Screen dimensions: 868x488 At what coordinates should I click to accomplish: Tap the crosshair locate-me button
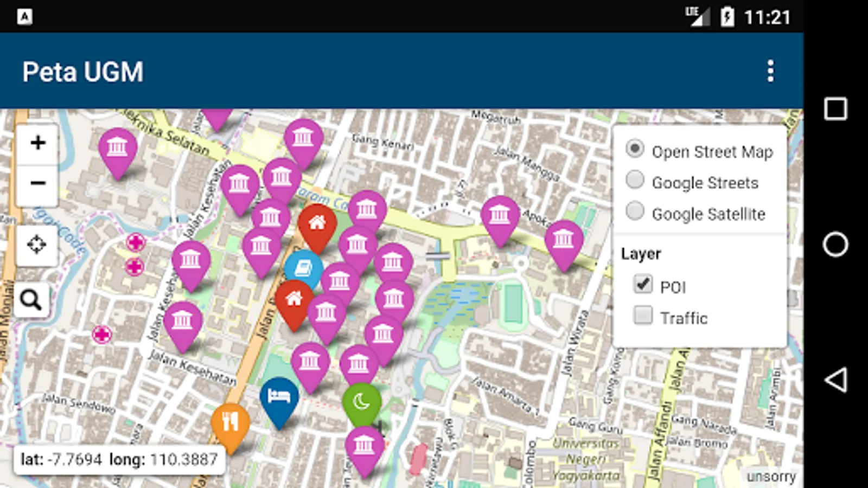pyautogui.click(x=37, y=245)
